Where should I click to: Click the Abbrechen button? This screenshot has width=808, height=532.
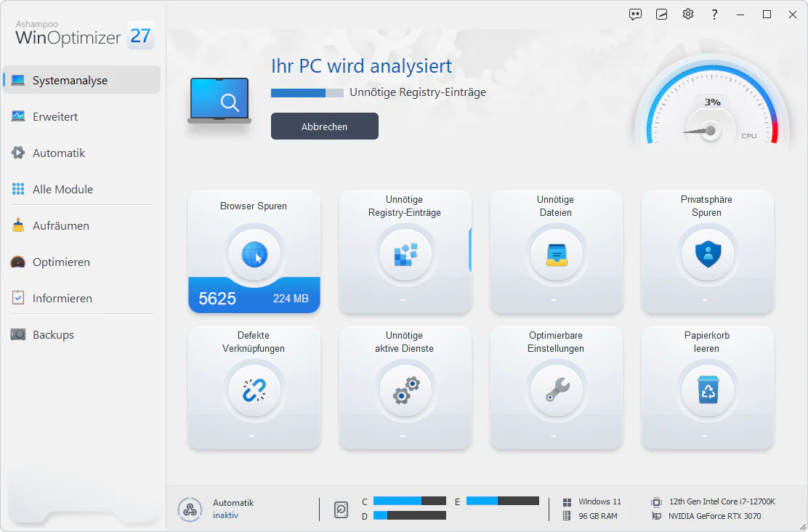325,126
